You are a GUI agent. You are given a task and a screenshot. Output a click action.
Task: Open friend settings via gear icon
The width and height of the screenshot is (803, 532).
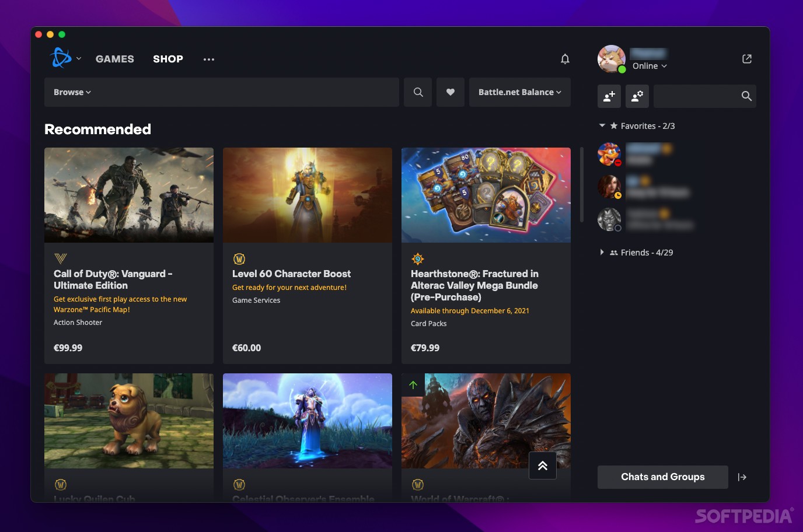[637, 96]
